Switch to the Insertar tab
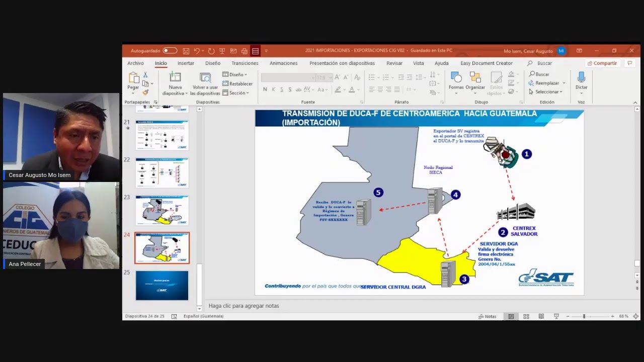644x362 pixels. 186,63
